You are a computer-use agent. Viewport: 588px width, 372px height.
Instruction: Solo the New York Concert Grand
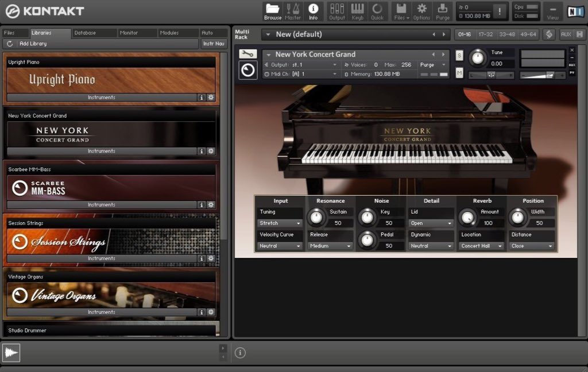[459, 55]
